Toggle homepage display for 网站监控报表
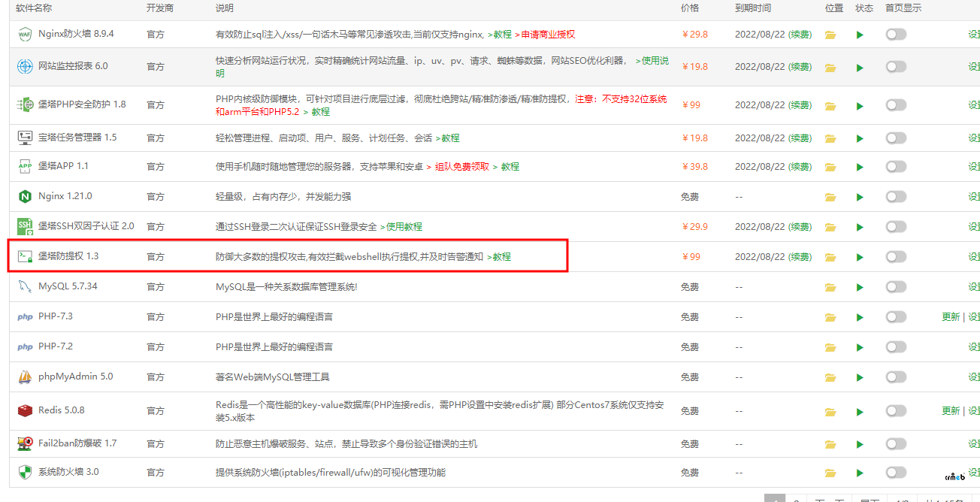This screenshot has width=980, height=502. pos(896,66)
